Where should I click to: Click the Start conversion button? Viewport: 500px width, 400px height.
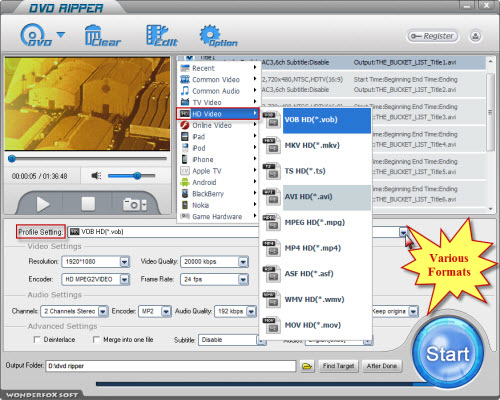point(448,353)
